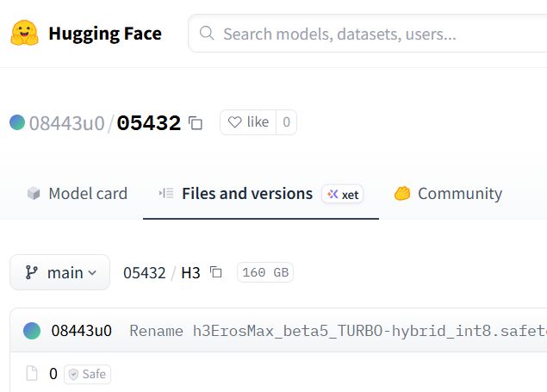The height and width of the screenshot is (392, 547).
Task: Open the Community tab
Action: click(x=448, y=194)
